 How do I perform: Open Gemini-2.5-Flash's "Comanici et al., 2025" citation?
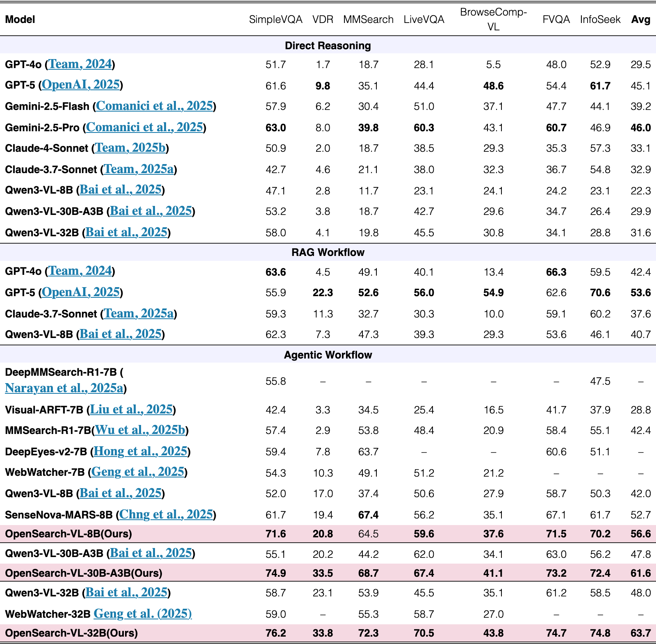coord(155,106)
